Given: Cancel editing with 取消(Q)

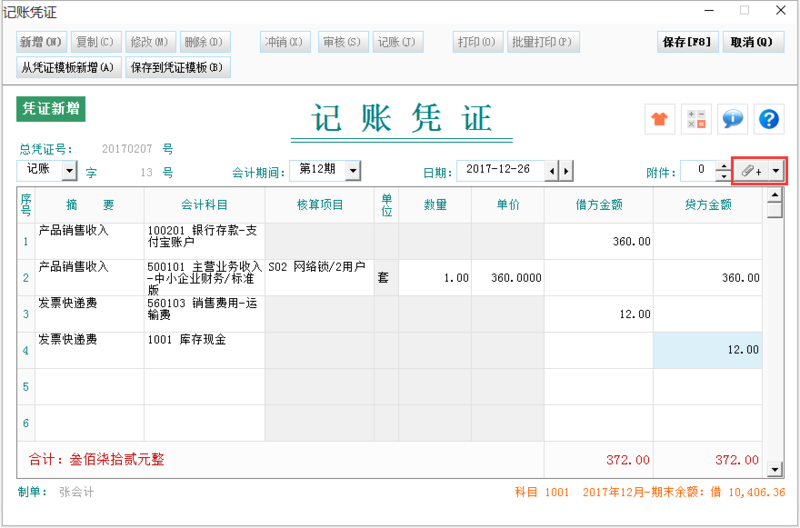Looking at the screenshot, I should [753, 42].
